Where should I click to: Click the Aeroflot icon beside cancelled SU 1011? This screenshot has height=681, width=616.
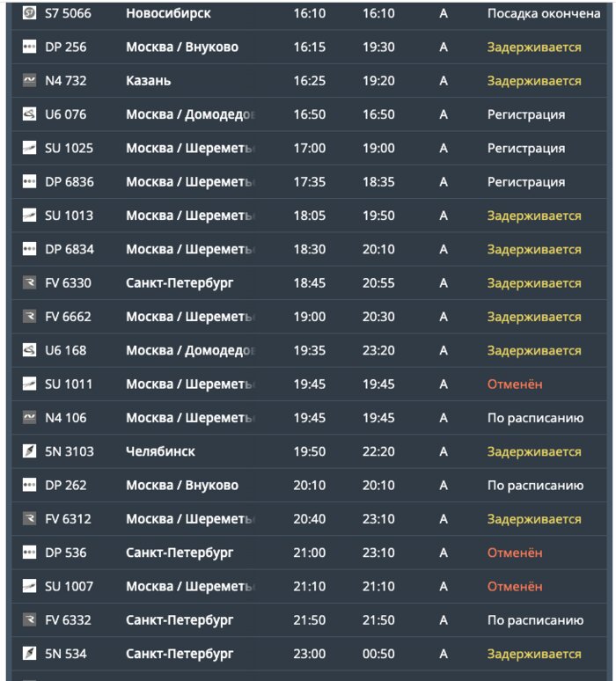[x=29, y=384]
